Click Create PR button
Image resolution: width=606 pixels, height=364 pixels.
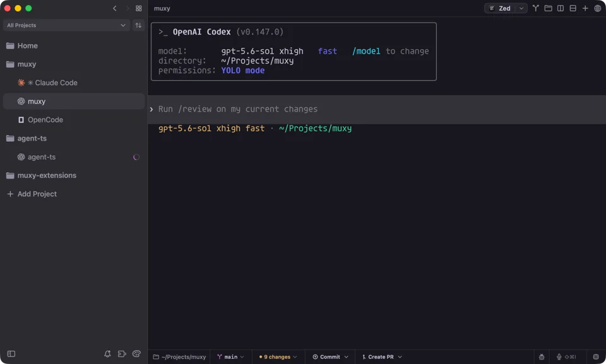pyautogui.click(x=377, y=356)
